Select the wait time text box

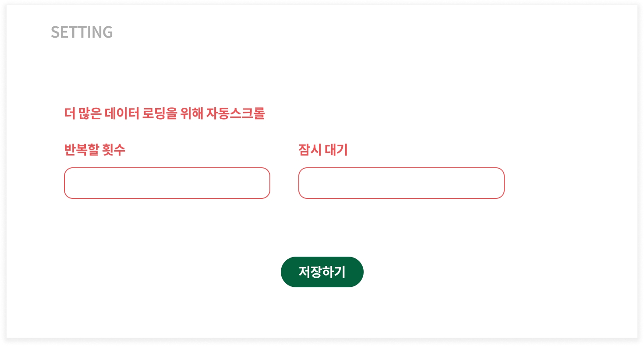[401, 183]
